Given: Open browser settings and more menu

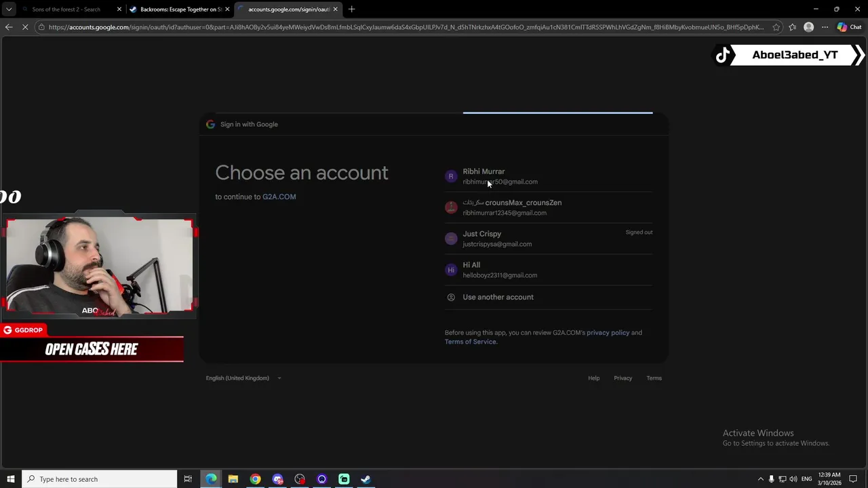Looking at the screenshot, I should coord(825,27).
